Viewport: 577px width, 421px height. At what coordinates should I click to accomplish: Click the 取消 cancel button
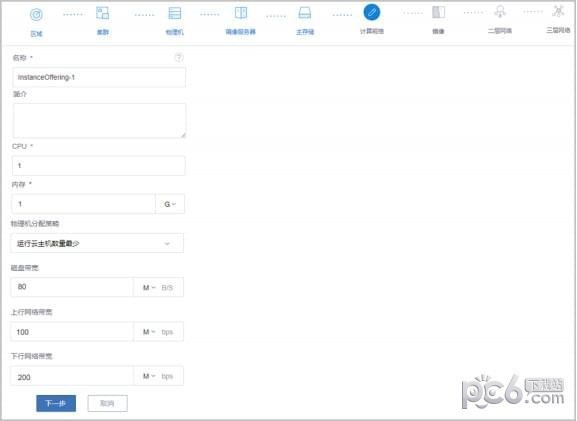pos(107,403)
